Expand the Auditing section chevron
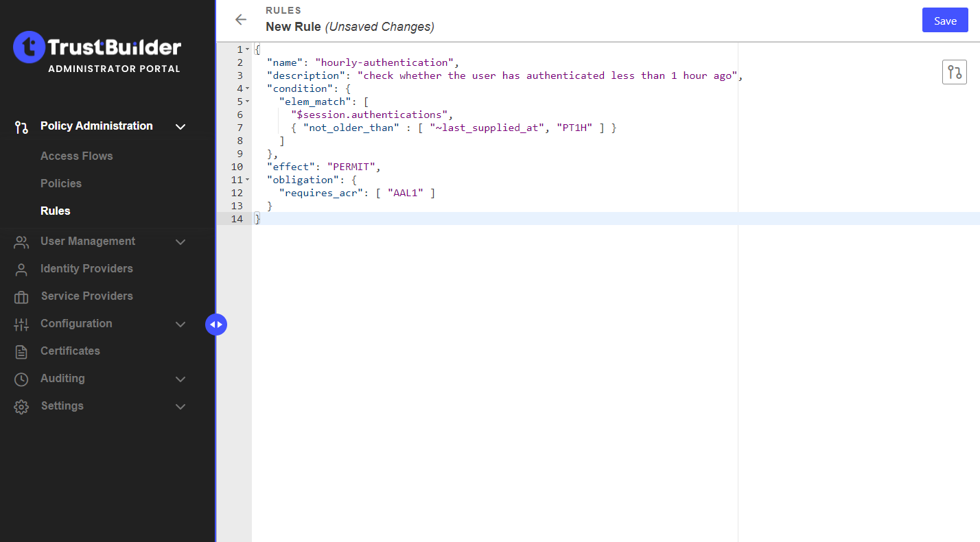 tap(180, 379)
